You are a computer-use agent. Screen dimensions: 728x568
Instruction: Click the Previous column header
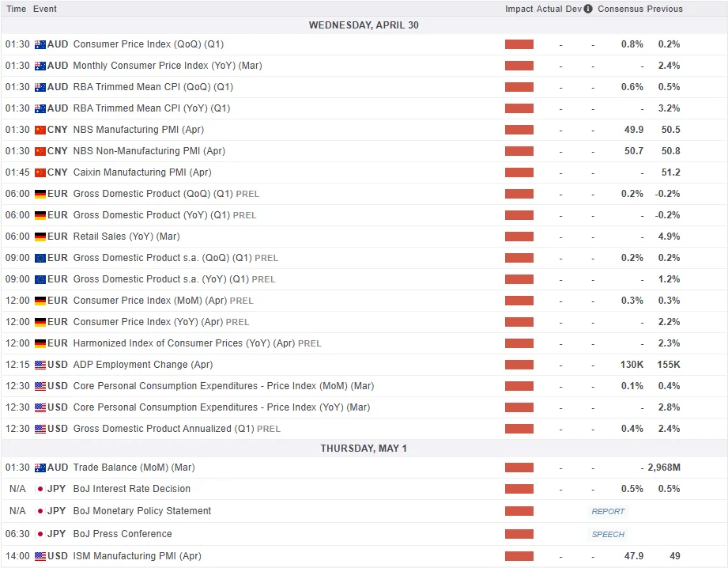665,9
